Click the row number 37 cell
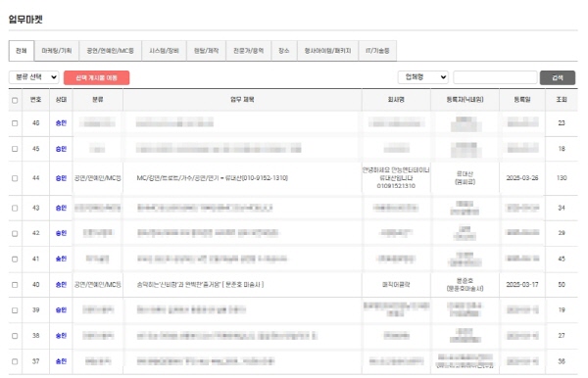 [35, 361]
